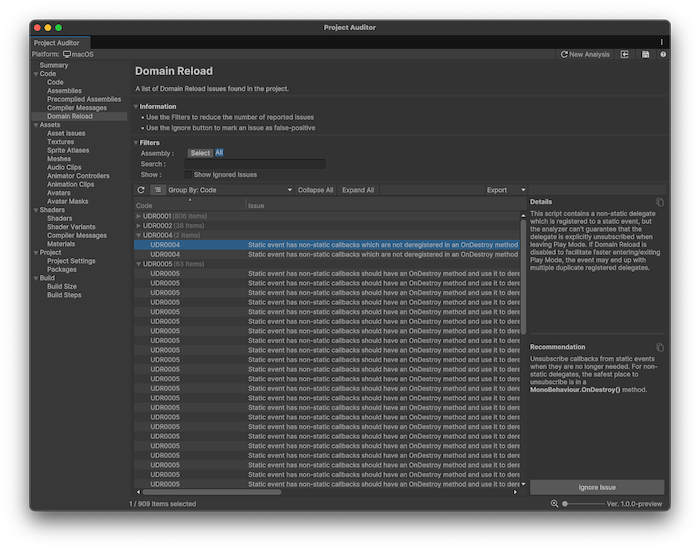Click the save report floppy disk icon

pyautogui.click(x=645, y=54)
